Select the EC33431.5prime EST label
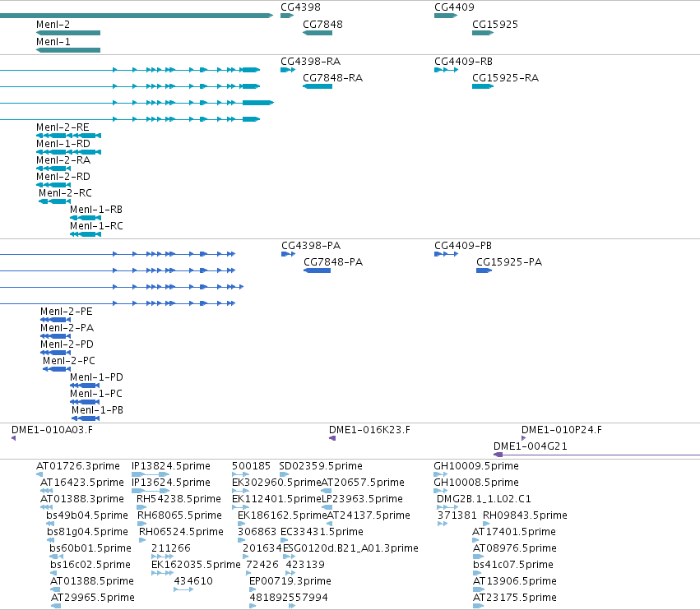Screen dimensions: 700x610 (x=322, y=532)
